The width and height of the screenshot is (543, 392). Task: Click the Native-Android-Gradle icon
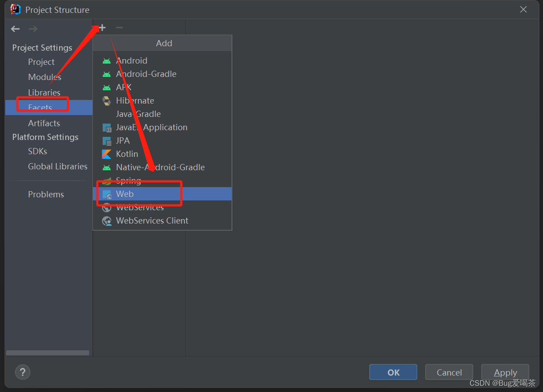tap(107, 168)
